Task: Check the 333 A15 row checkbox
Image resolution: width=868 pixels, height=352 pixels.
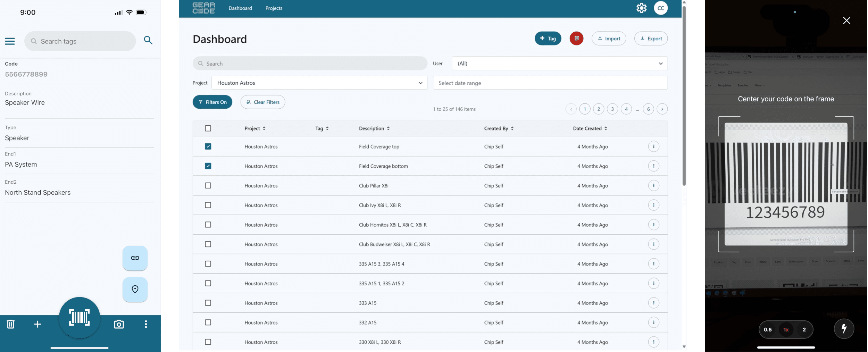Action: (208, 303)
